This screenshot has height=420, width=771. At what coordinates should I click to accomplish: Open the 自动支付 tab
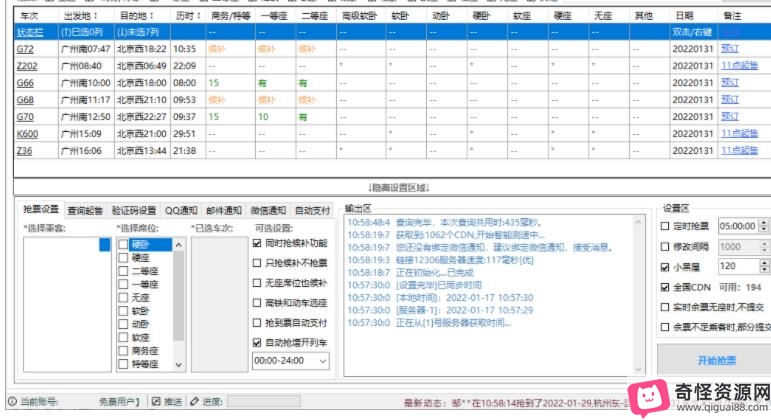312,210
